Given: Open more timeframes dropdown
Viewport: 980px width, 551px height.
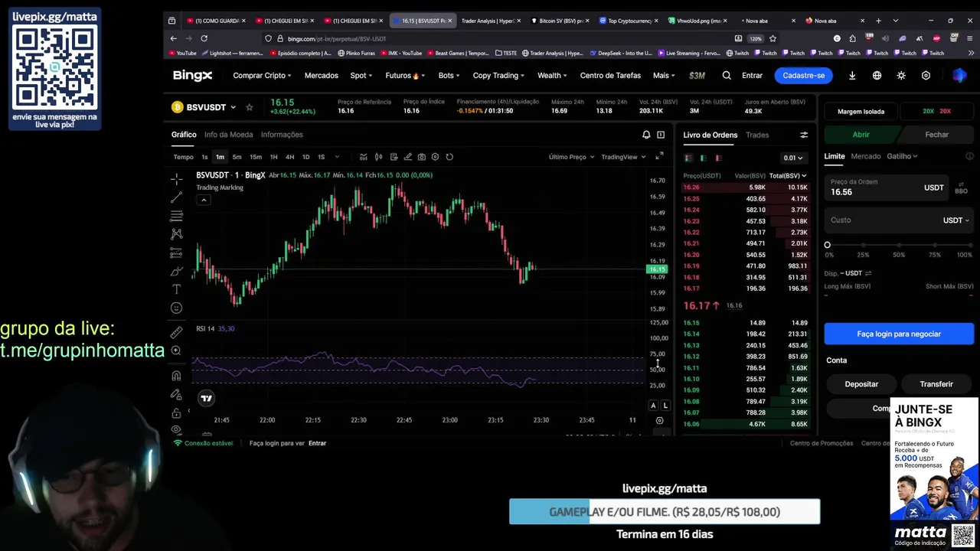Looking at the screenshot, I should pos(337,157).
